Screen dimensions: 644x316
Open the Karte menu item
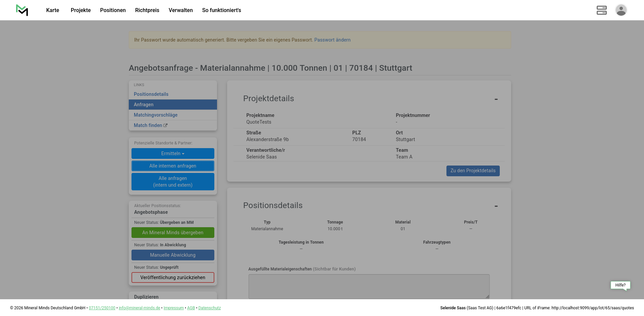click(53, 10)
